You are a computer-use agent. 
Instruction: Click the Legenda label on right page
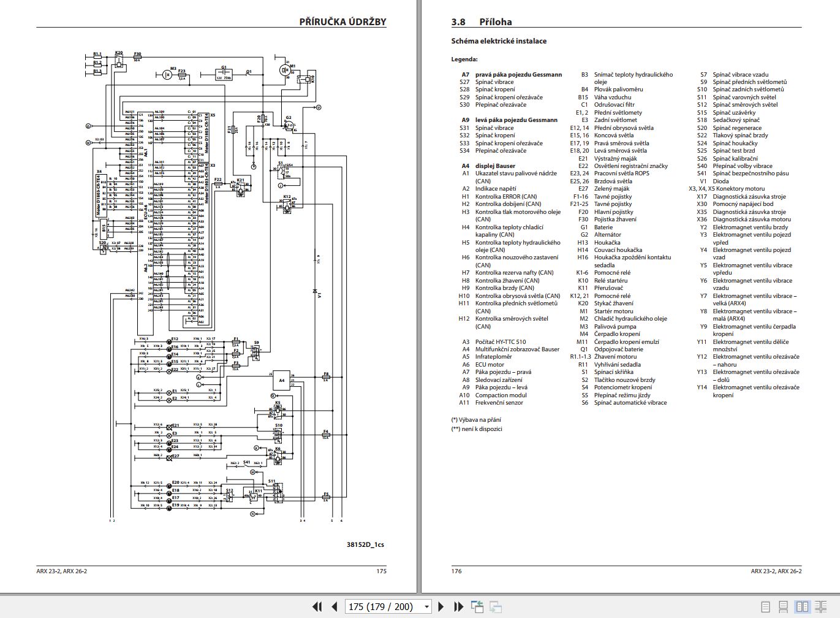pyautogui.click(x=464, y=59)
